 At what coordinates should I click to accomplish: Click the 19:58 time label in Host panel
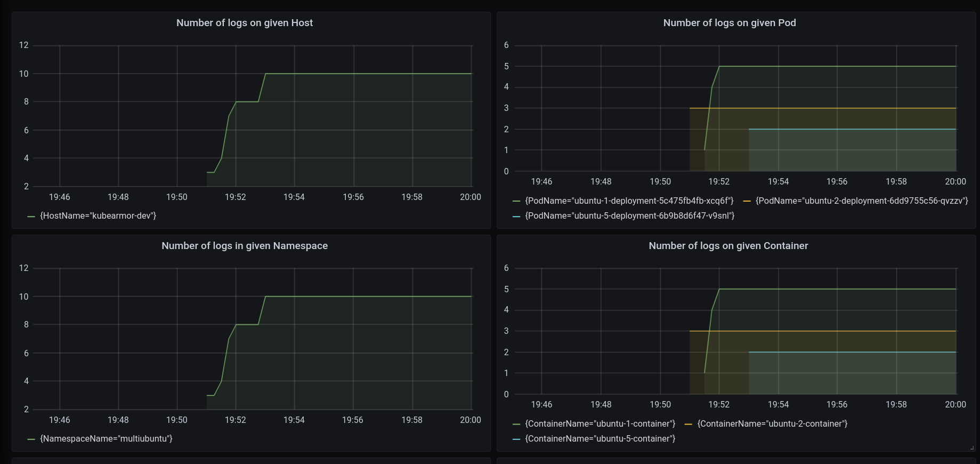point(412,197)
